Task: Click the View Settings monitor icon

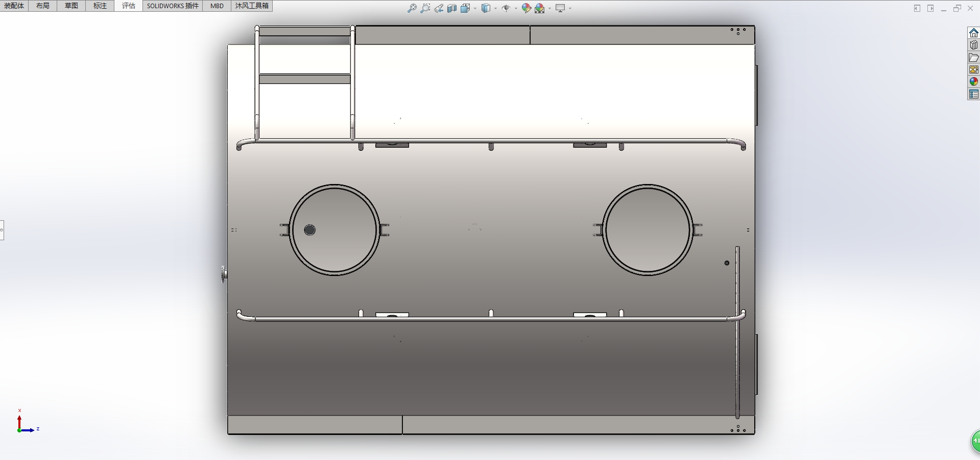Action: tap(560, 8)
